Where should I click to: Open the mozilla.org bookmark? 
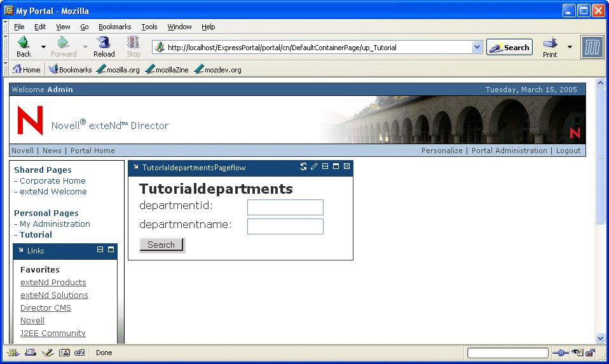(x=118, y=69)
